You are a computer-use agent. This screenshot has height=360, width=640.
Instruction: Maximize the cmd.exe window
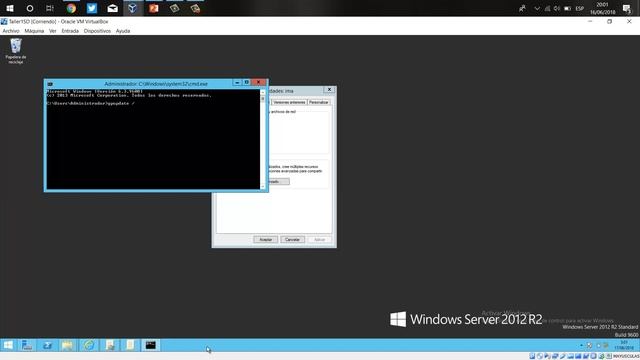click(247, 82)
